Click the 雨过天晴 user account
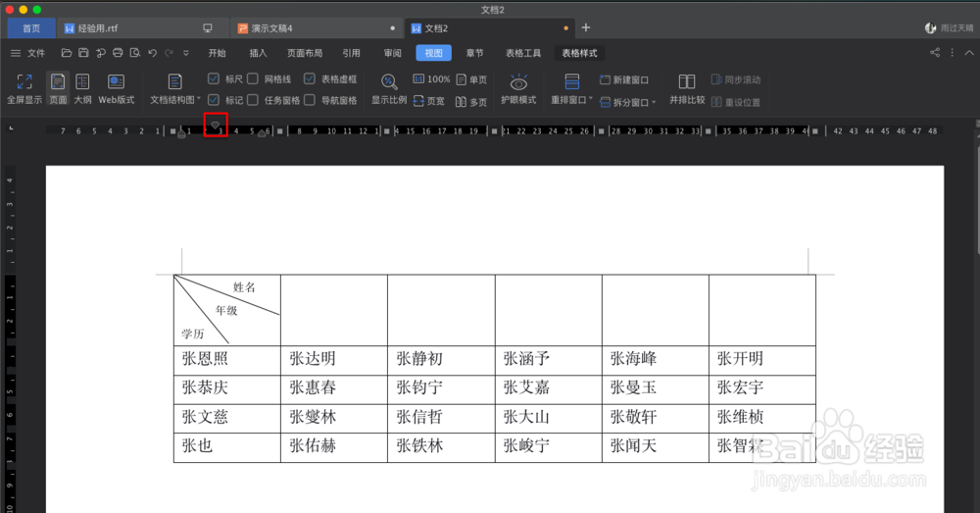Image resolution: width=980 pixels, height=513 pixels. [950, 28]
